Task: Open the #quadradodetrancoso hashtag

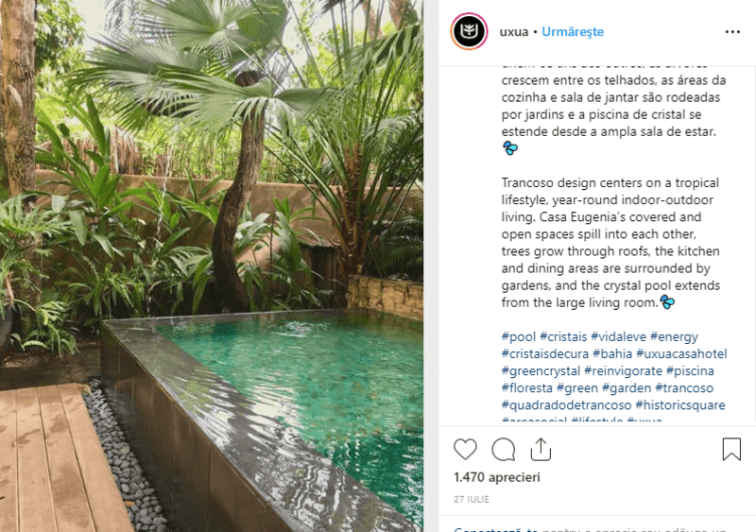Action: click(566, 404)
